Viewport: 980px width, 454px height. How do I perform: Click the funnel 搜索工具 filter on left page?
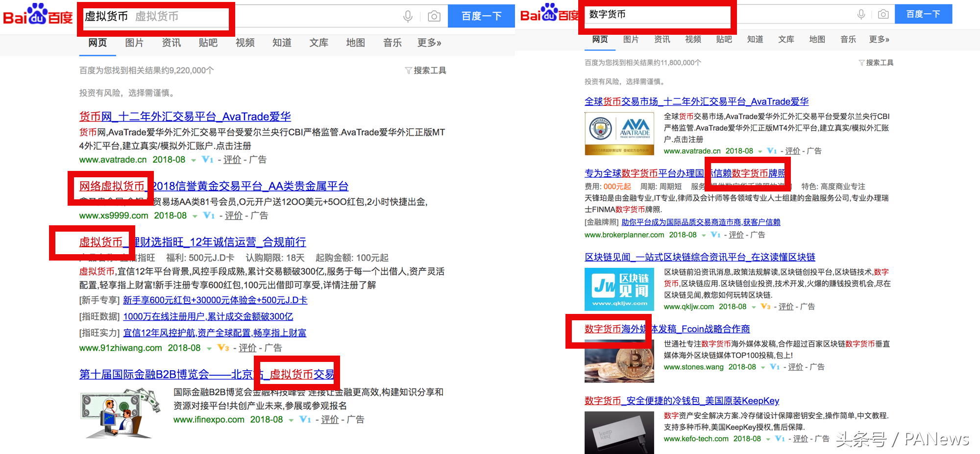(425, 71)
